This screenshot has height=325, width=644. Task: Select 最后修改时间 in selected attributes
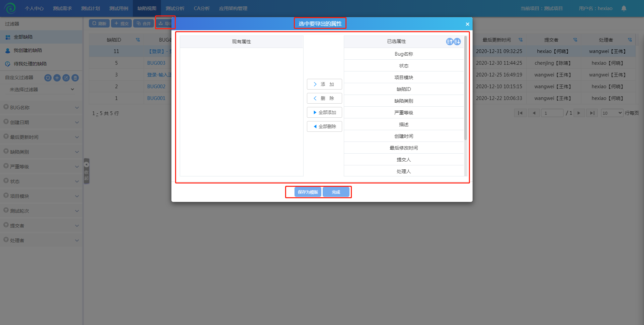pyautogui.click(x=404, y=148)
